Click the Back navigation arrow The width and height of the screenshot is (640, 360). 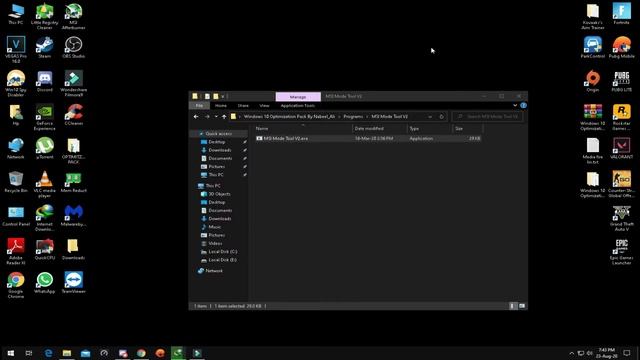click(196, 117)
